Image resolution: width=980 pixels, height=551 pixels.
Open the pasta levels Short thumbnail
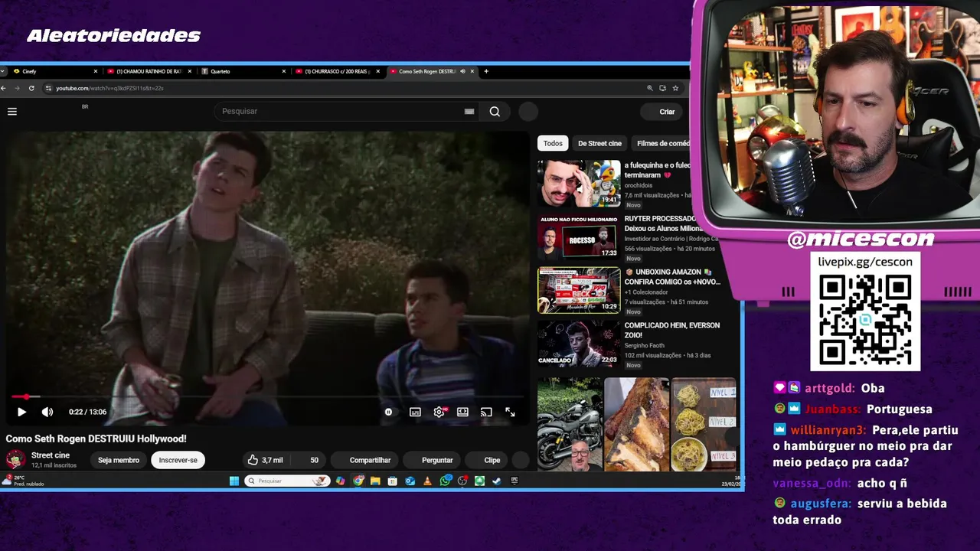tap(704, 424)
